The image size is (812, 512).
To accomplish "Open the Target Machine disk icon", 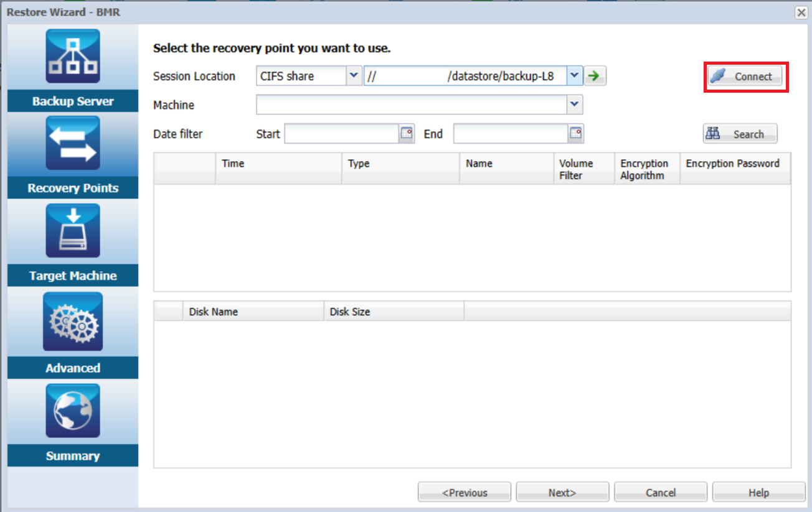I will (73, 231).
